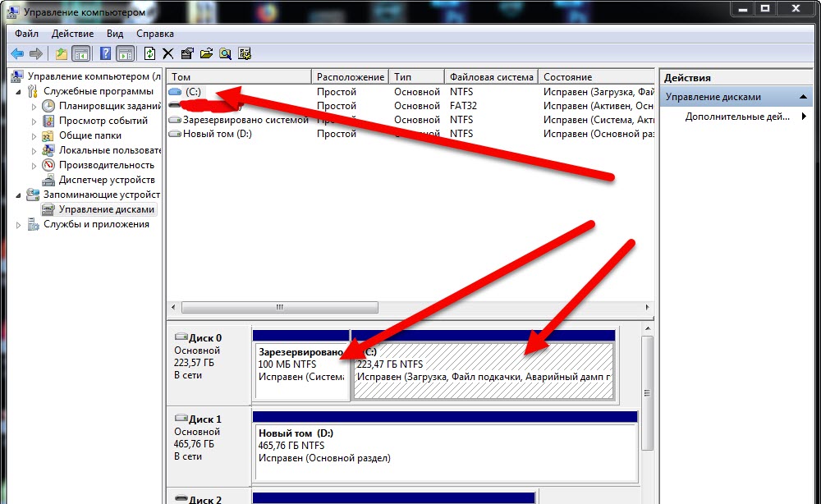Open properties toolbar icon

point(187,53)
